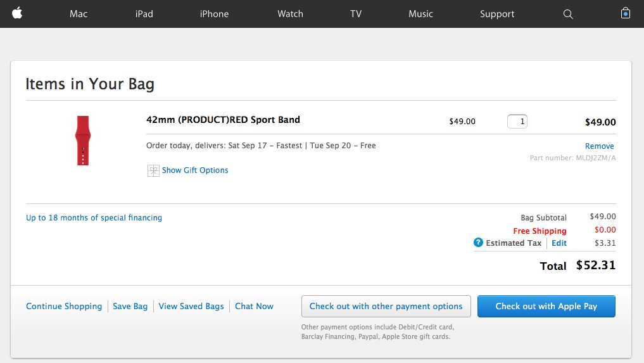Click Save Bag link
The height and width of the screenshot is (363, 644).
pyautogui.click(x=130, y=306)
